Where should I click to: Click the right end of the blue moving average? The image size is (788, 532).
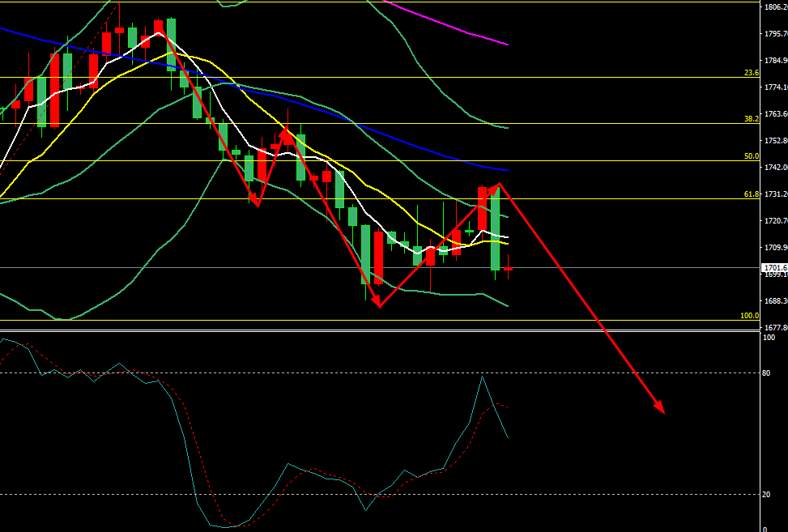[506, 171]
